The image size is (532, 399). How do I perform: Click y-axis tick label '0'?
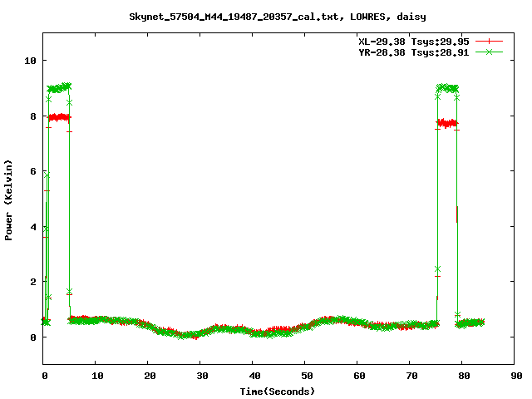click(33, 337)
